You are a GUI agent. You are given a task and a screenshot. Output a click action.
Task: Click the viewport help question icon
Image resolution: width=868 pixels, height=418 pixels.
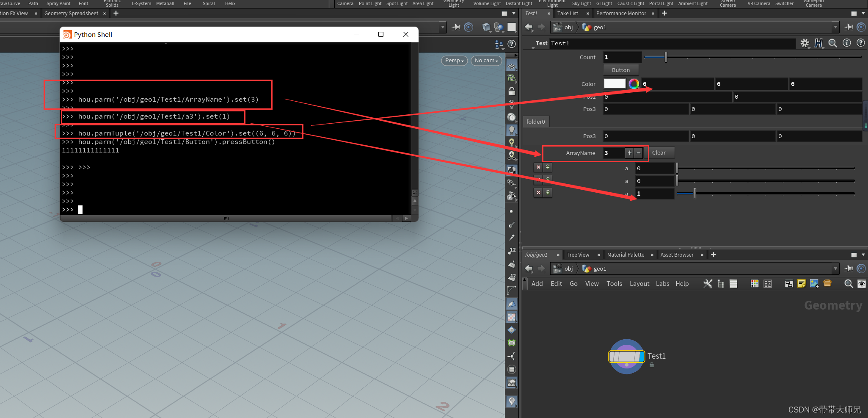512,44
